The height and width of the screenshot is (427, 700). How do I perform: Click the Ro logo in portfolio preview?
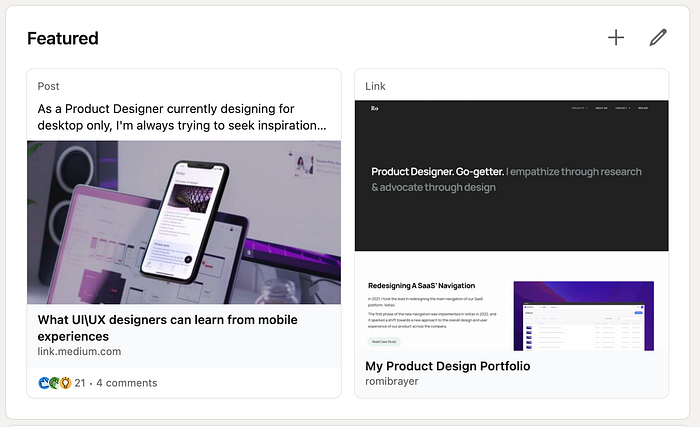(x=375, y=108)
